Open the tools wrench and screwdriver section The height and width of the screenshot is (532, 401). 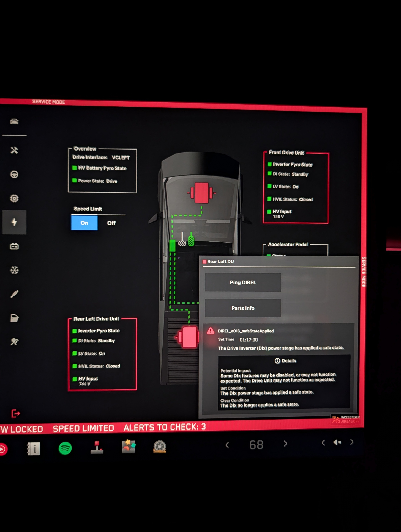(14, 150)
